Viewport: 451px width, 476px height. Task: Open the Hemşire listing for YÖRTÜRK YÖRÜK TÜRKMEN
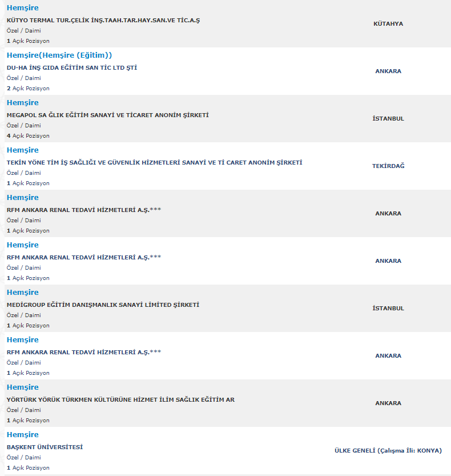(x=23, y=387)
